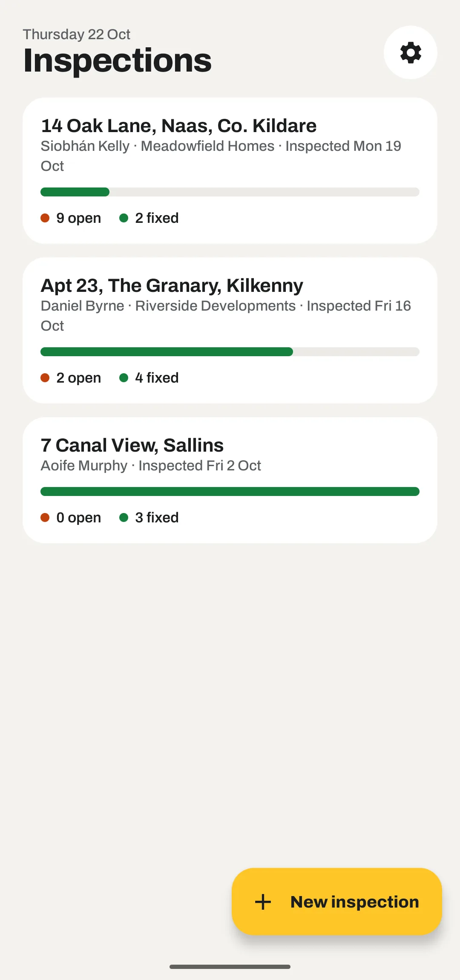Click the green fixed dot for The Granary
This screenshot has width=460, height=980.
(124, 378)
